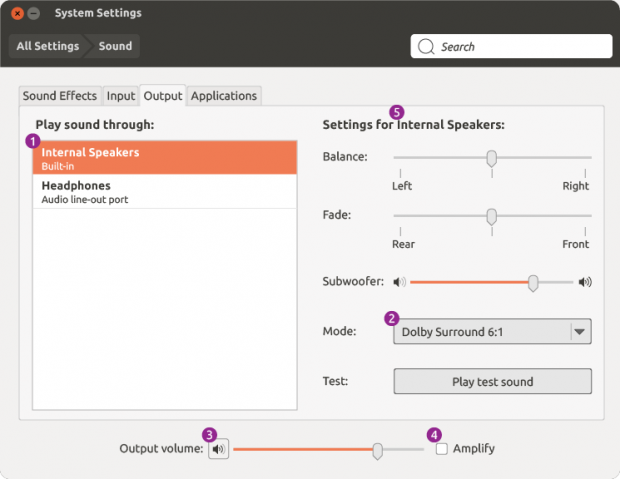Close the System Settings window
This screenshot has width=620, height=479.
pyautogui.click(x=17, y=13)
